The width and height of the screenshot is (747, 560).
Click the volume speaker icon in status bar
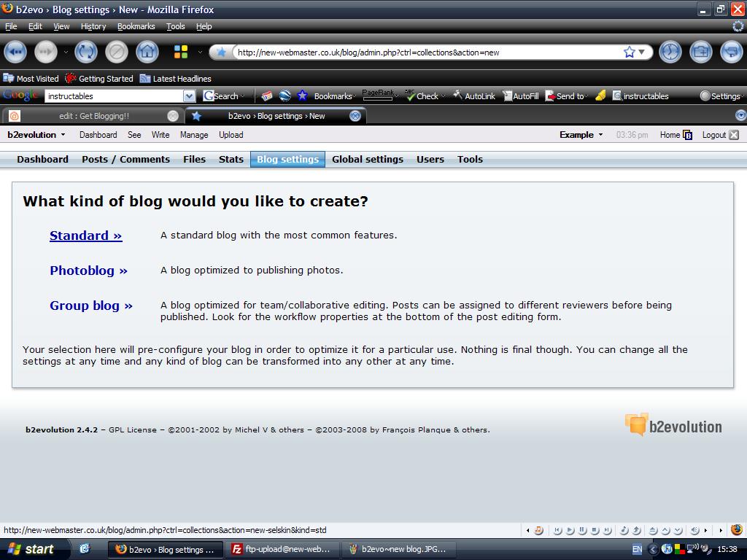695,530
